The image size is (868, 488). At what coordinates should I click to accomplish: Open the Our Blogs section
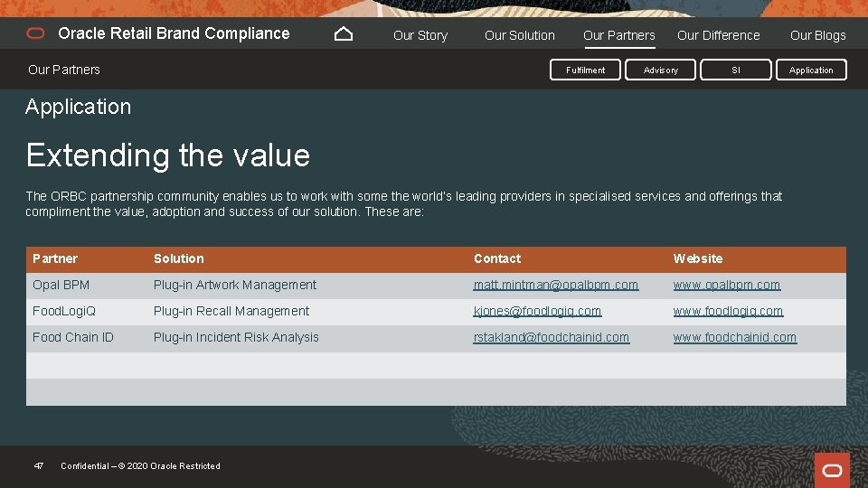817,35
